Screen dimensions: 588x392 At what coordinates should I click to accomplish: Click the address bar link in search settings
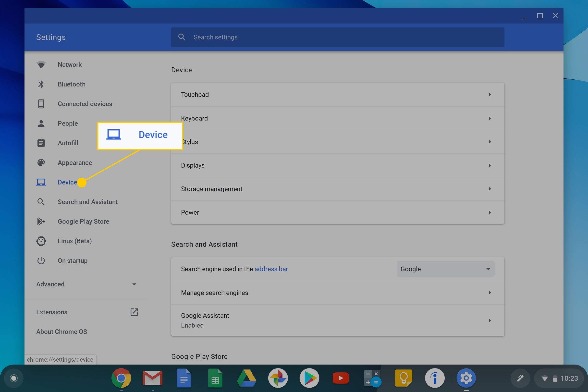click(x=271, y=269)
